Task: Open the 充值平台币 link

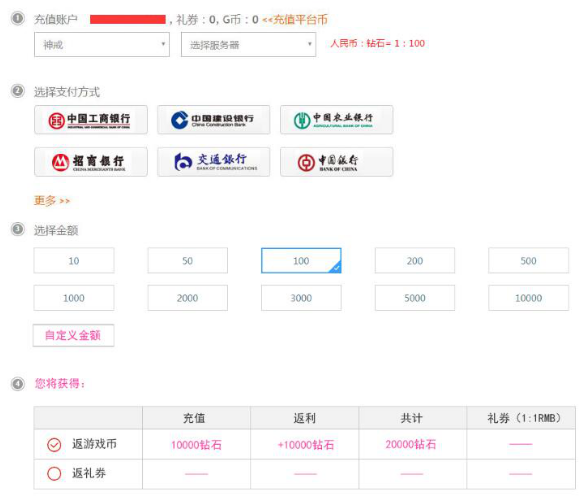Action: click(295, 19)
